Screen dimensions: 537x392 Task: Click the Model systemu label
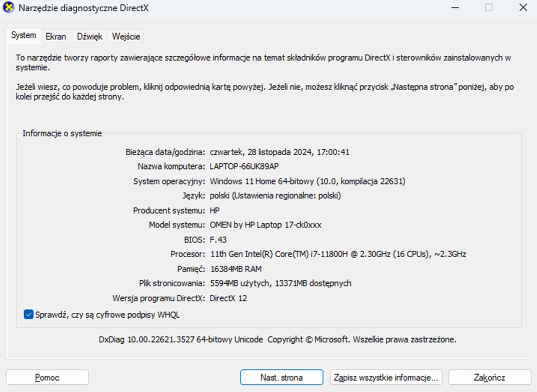pyautogui.click(x=177, y=225)
